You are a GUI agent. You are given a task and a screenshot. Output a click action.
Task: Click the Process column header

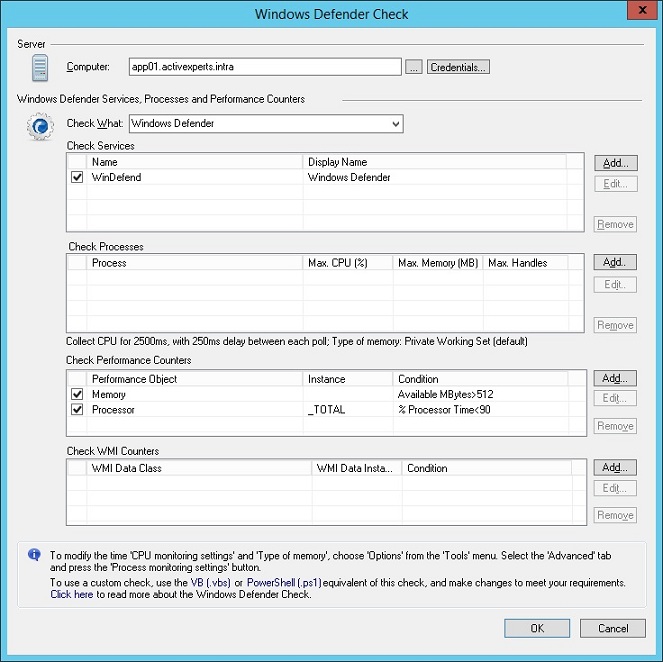(x=195, y=263)
